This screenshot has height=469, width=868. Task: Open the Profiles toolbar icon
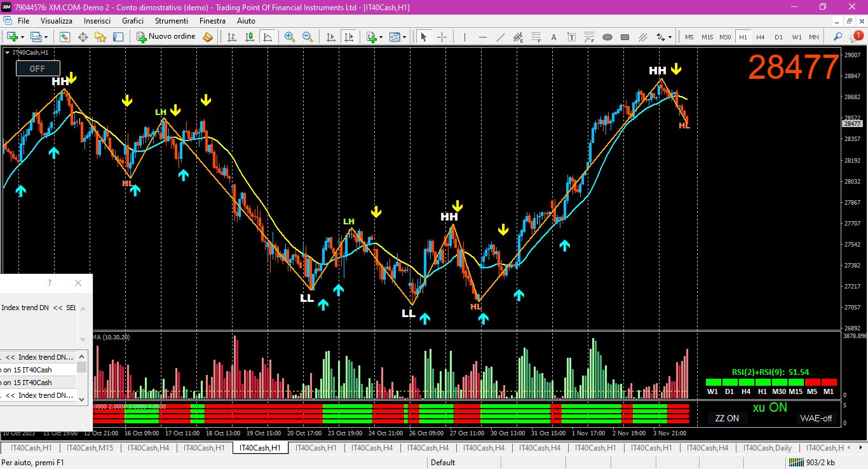tap(36, 37)
